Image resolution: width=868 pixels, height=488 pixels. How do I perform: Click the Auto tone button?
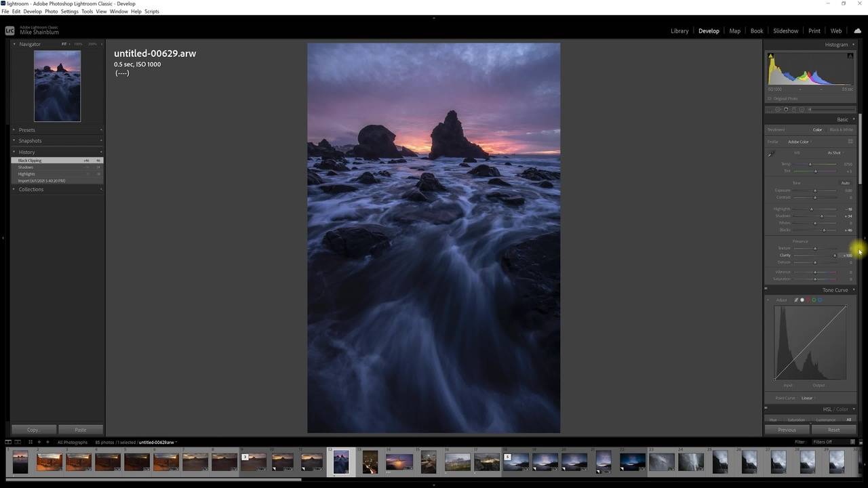(x=845, y=183)
